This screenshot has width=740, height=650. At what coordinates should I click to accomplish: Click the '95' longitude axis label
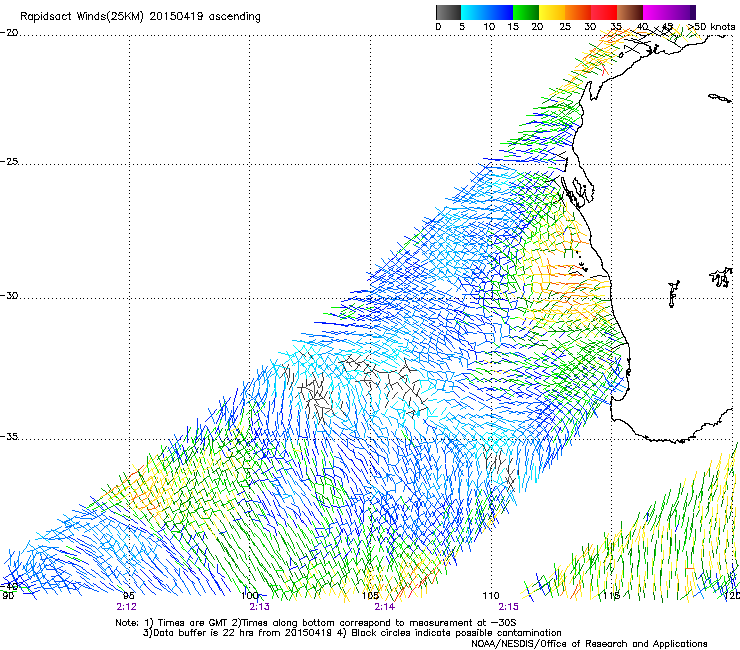click(128, 596)
